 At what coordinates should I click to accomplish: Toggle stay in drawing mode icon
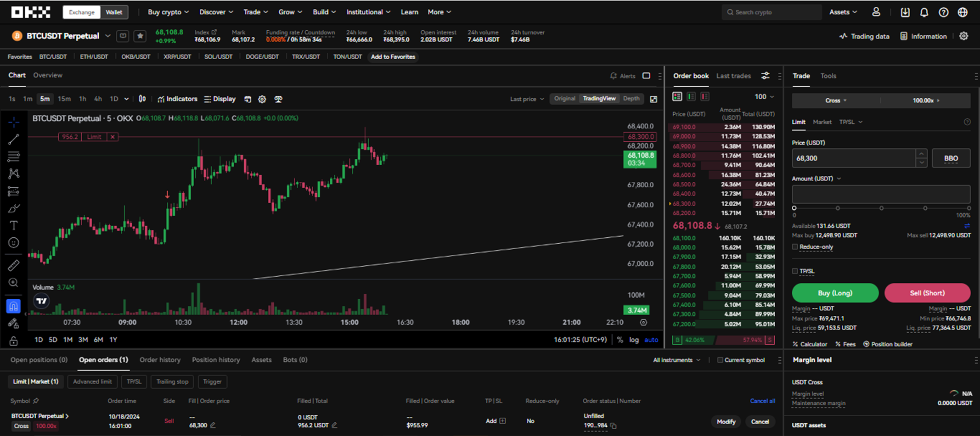point(14,324)
